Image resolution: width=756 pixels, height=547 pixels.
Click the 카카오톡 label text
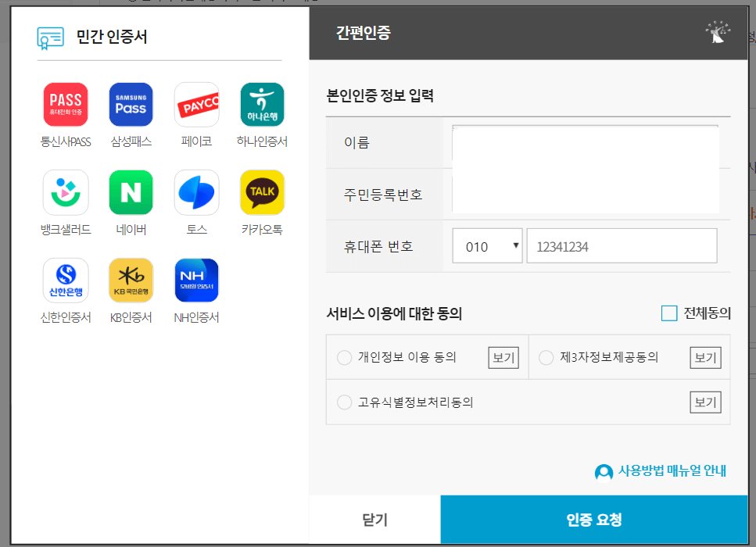coord(262,230)
